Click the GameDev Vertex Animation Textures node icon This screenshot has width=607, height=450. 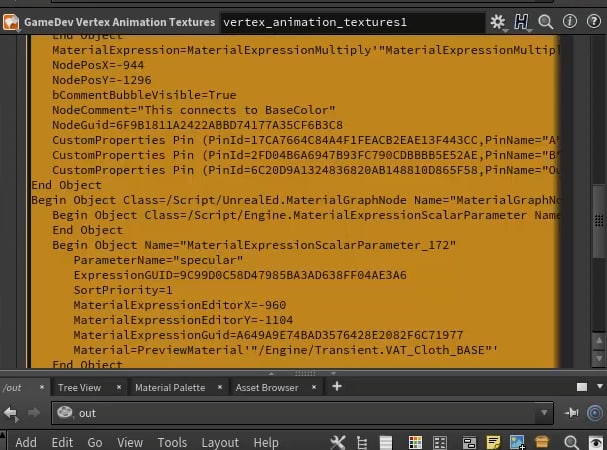[x=11, y=22]
